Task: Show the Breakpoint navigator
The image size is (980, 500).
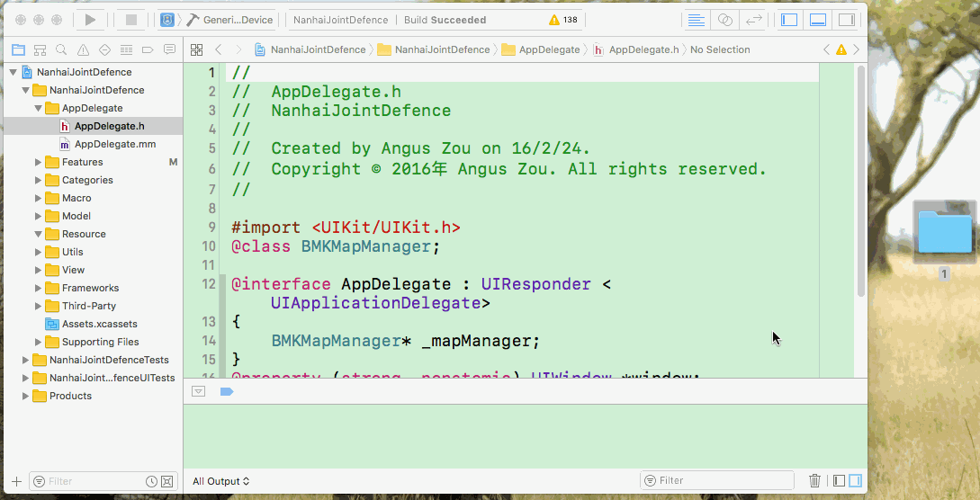Action: click(x=148, y=49)
